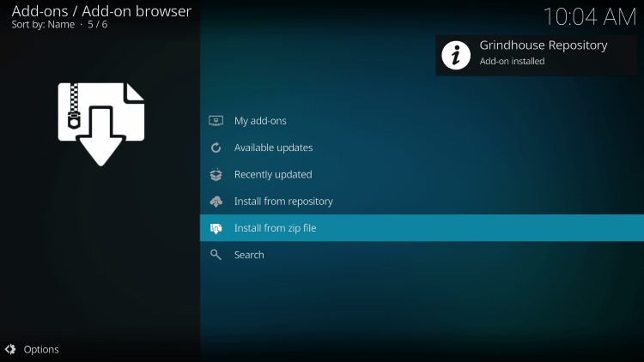644x362 pixels.
Task: Click the 10:04 AM clock
Action: [x=590, y=17]
